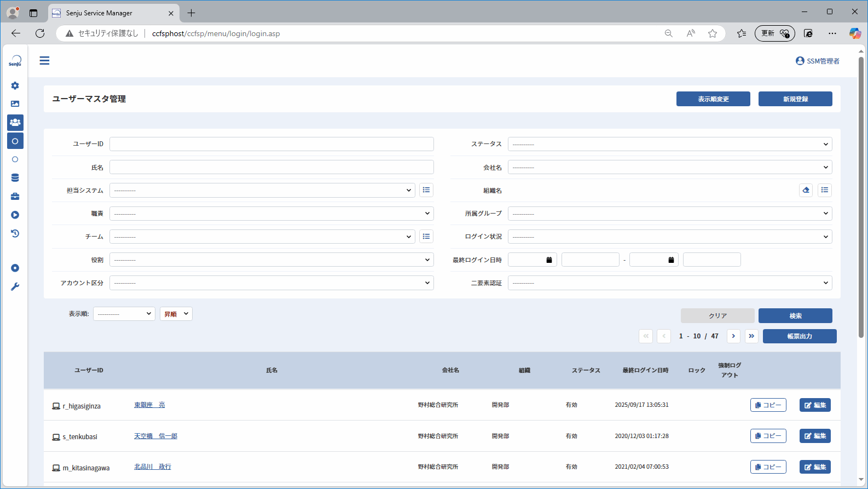The image size is (868, 489).
Task: Click the SSM管理者 user icon
Action: coord(800,61)
